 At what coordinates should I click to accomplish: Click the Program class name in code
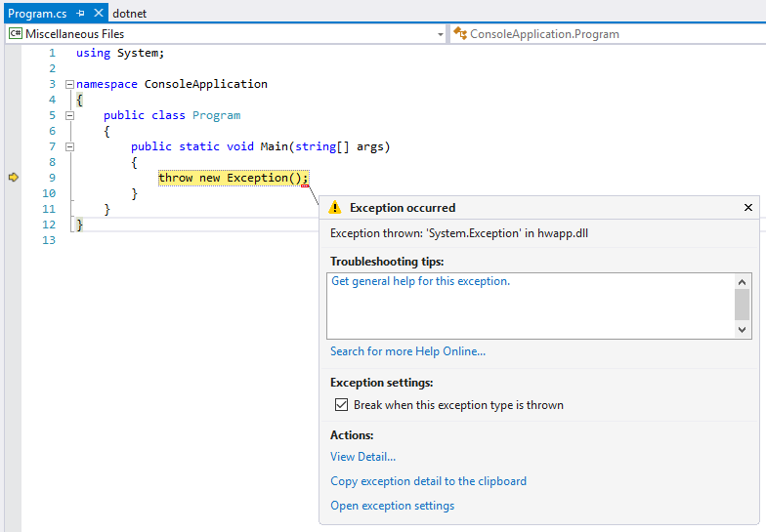click(217, 115)
